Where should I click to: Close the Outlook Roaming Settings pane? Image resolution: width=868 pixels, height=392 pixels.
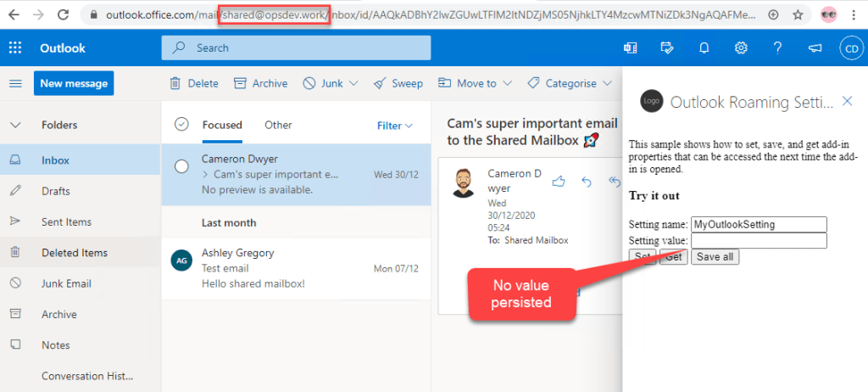[x=847, y=102]
